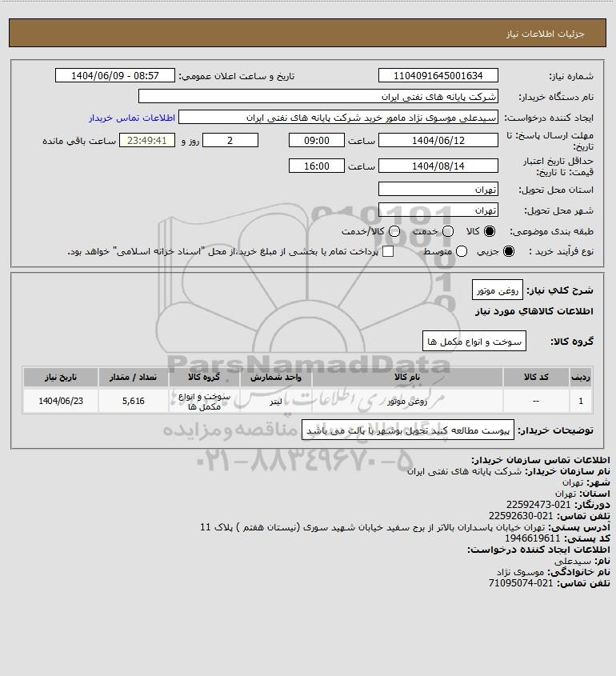616x676 pixels.
Task: Click the quantity cell 5,616
Action: click(x=134, y=401)
